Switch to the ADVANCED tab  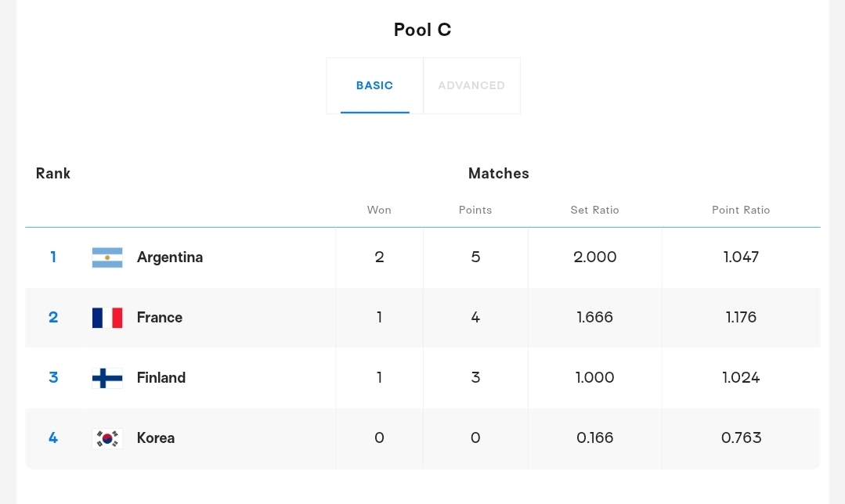471,86
